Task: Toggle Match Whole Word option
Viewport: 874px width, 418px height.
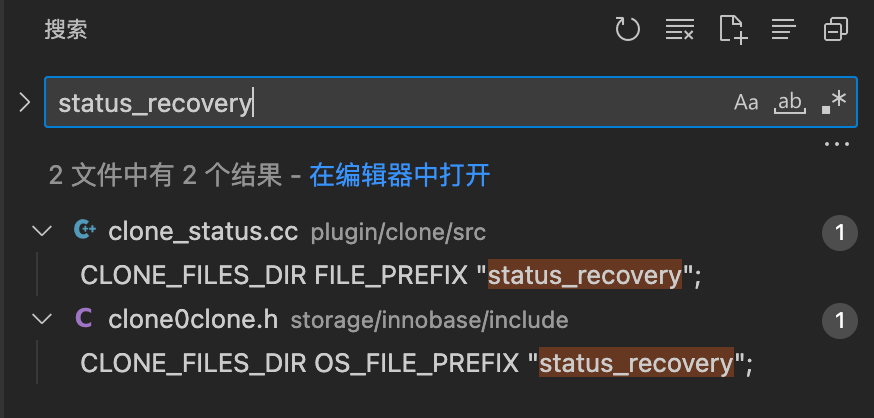Action: tap(790, 102)
